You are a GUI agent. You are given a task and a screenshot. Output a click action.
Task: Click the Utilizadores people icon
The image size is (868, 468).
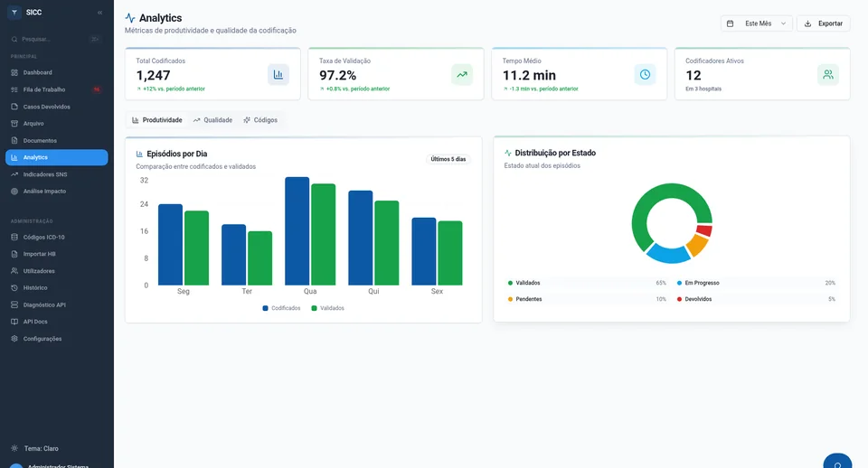pos(14,271)
